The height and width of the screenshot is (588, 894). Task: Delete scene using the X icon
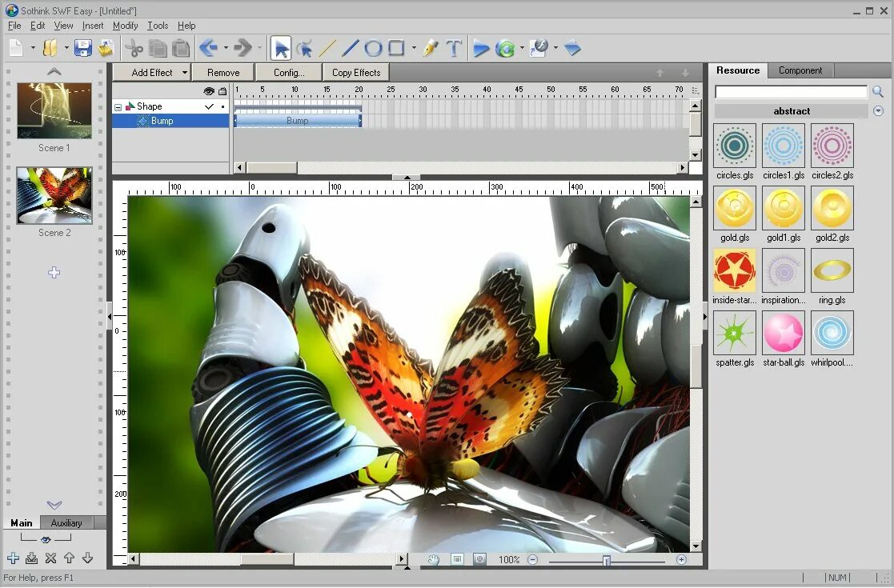click(50, 558)
